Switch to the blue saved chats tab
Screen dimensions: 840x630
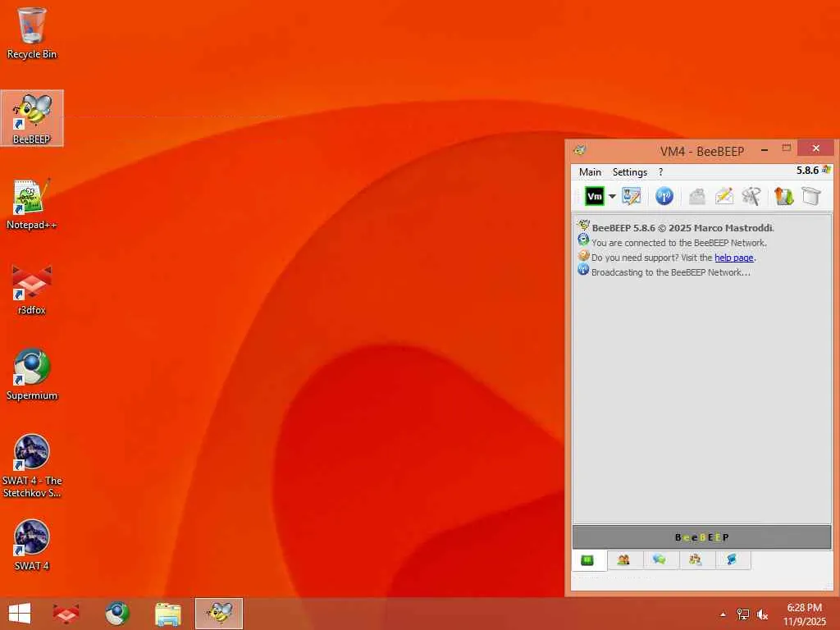[x=732, y=559]
